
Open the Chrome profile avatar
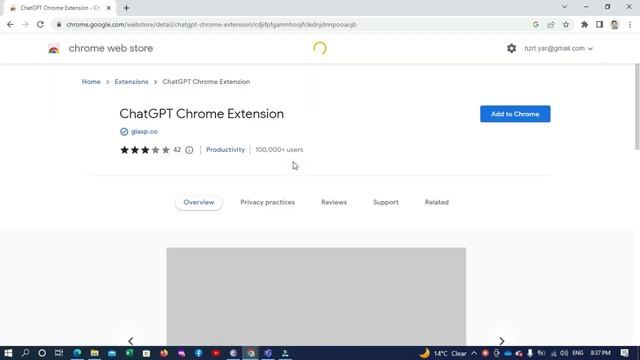tap(615, 24)
